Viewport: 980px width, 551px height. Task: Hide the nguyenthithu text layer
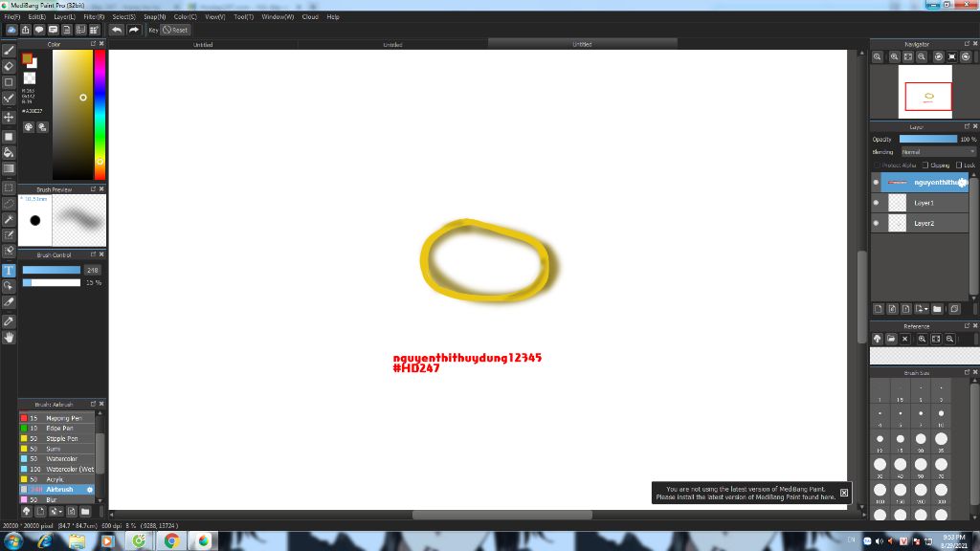pos(876,183)
